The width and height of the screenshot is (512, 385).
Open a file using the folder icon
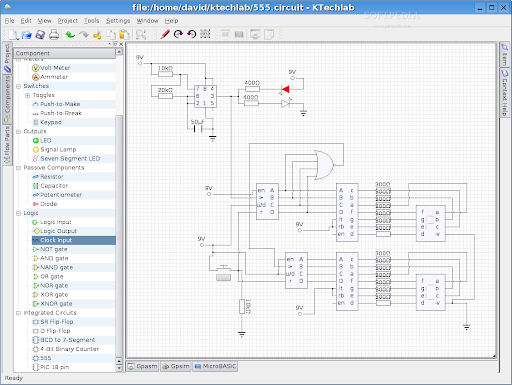click(x=27, y=34)
